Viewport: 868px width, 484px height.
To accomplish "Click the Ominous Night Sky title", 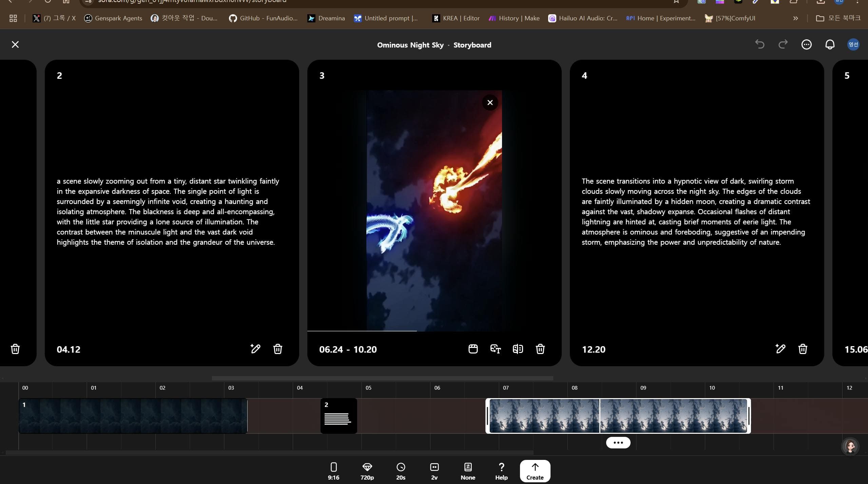I will tap(410, 45).
